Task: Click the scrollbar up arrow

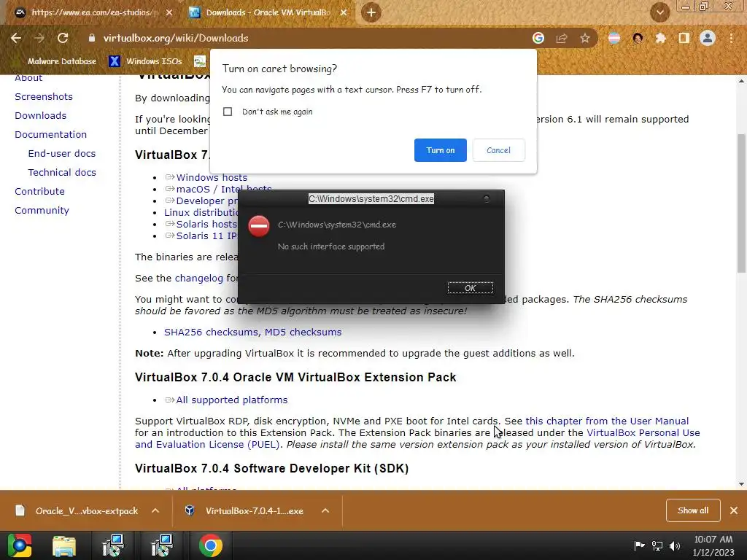Action: click(741, 81)
